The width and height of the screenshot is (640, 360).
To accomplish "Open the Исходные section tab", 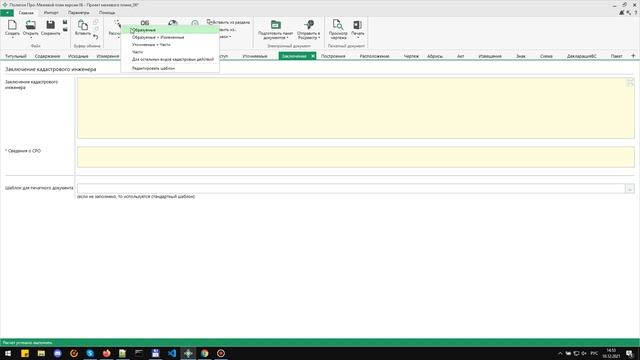I will tap(78, 56).
